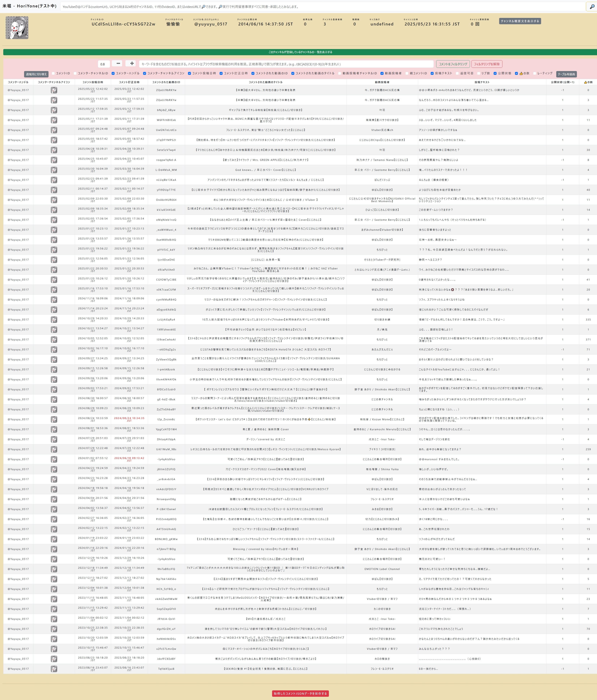Enable the 親コメントID checkbox

click(x=407, y=73)
